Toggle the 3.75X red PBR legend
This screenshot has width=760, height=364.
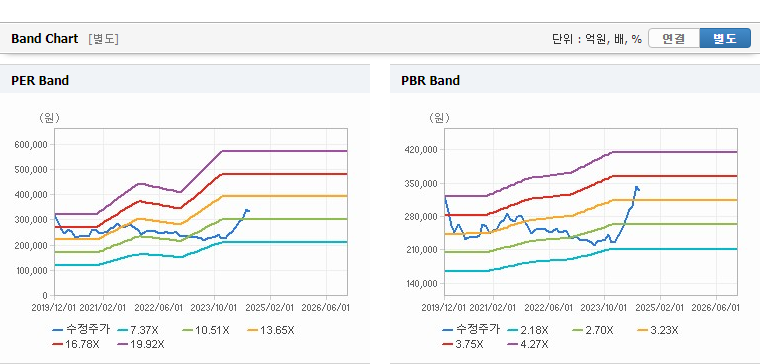click(463, 344)
